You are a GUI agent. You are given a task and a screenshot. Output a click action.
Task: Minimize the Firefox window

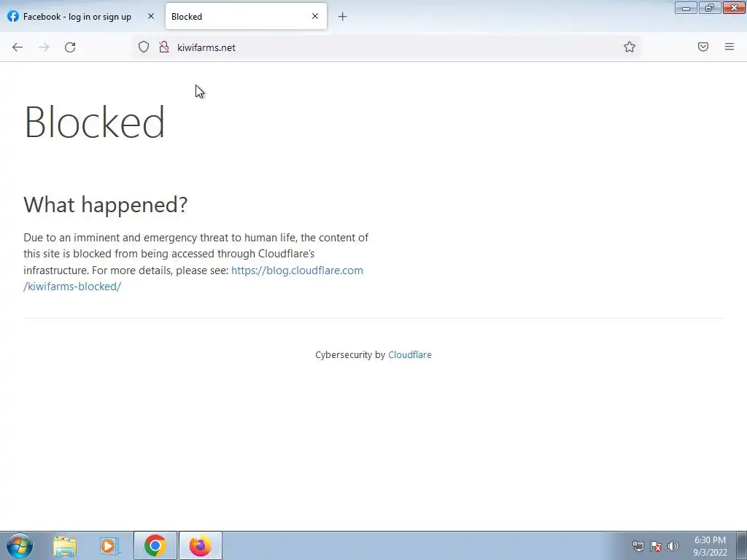pyautogui.click(x=686, y=7)
